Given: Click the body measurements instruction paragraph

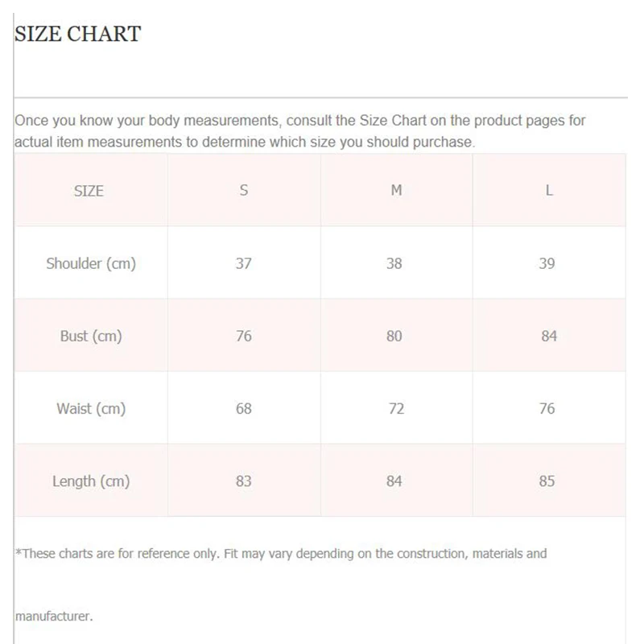Looking at the screenshot, I should point(299,131).
